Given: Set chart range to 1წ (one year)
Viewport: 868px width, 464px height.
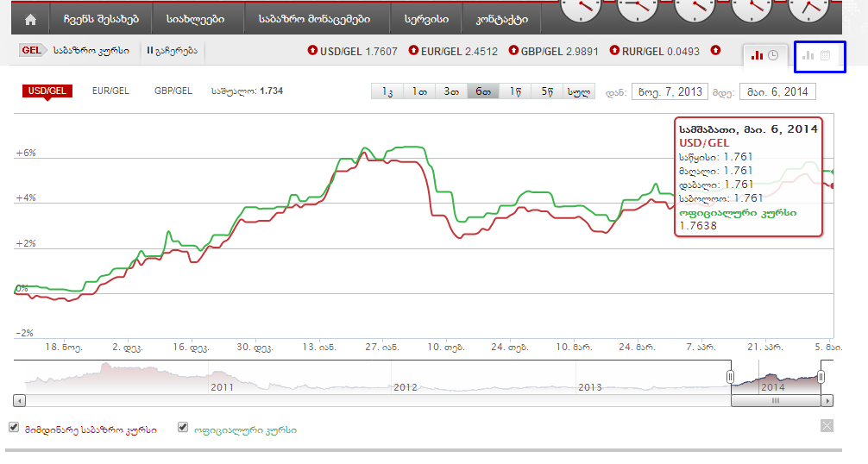Looking at the screenshot, I should (x=515, y=91).
